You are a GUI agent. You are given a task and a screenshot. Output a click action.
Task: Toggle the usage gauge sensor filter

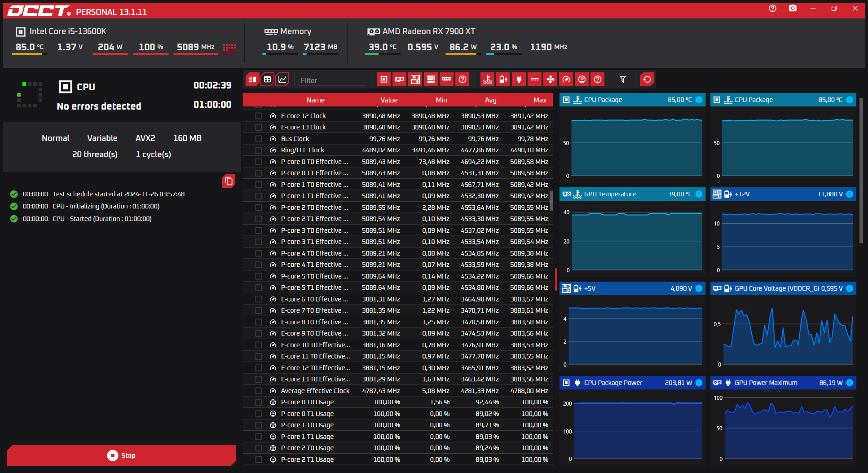pyautogui.click(x=582, y=80)
